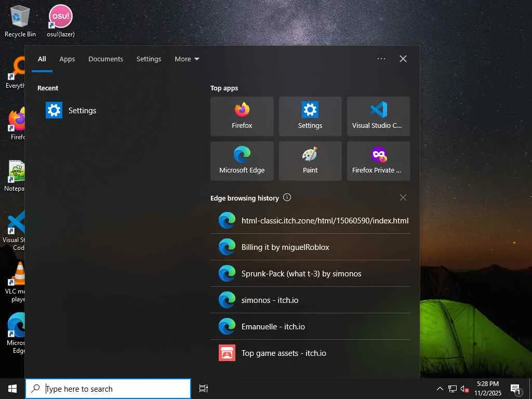Dismiss Edge browsing history section
532x399 pixels.
point(403,197)
